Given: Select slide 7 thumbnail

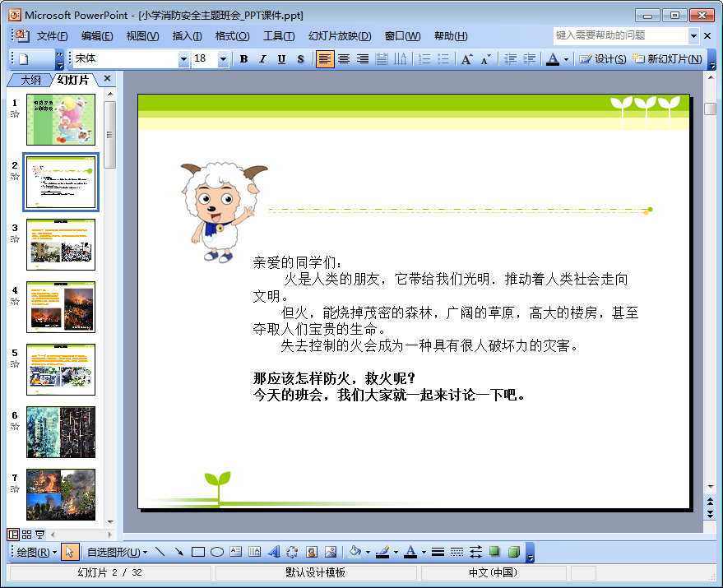Looking at the screenshot, I should tap(61, 494).
